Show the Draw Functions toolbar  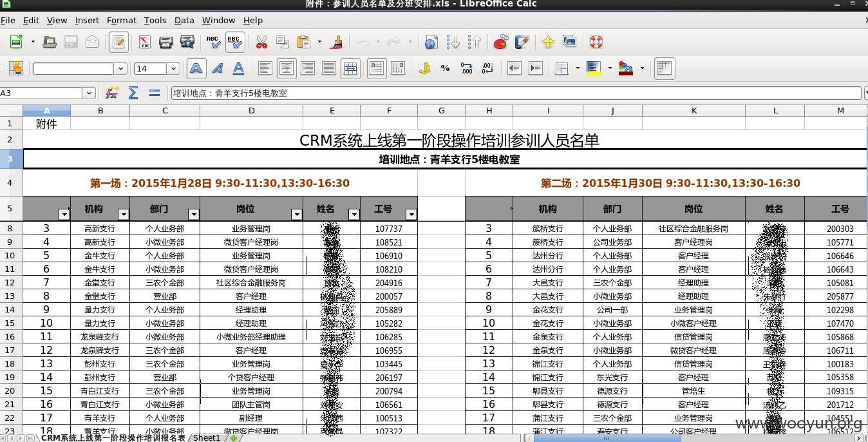click(522, 43)
